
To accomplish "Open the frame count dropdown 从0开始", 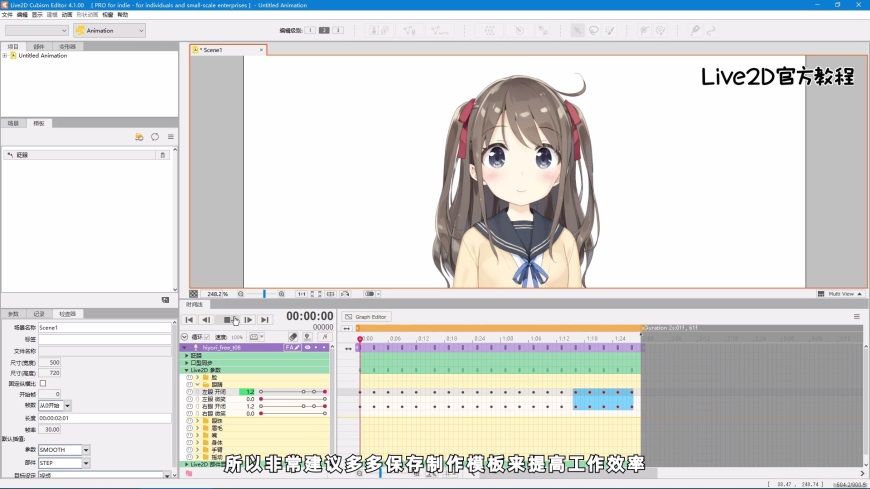I will tap(67, 406).
